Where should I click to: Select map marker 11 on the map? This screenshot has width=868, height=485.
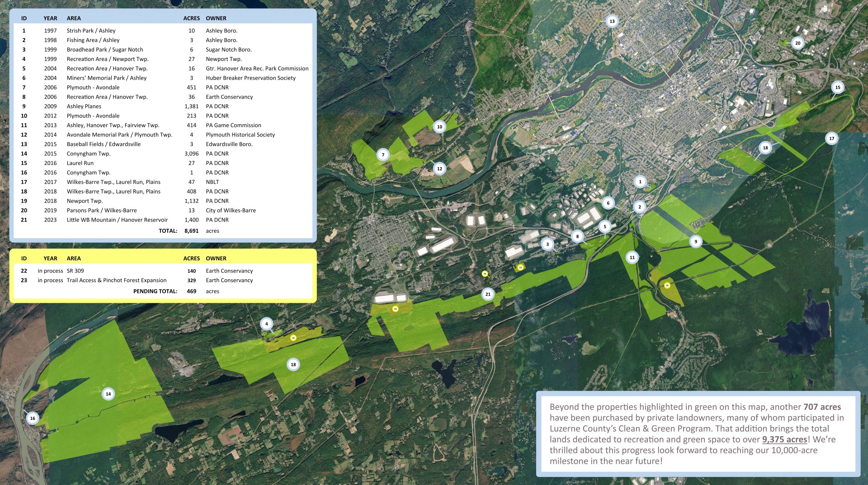coord(632,258)
